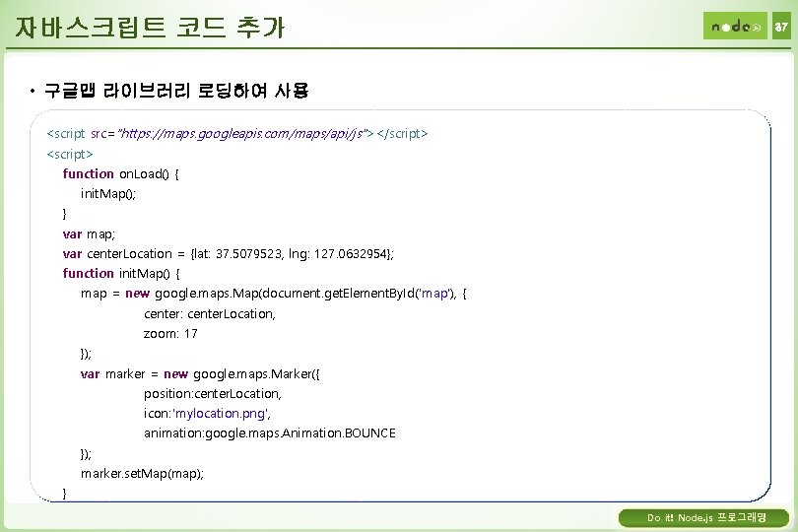Click the 'animation:google.maps.Animation.BOUNCE' line
The height and width of the screenshot is (532, 798).
(x=270, y=433)
